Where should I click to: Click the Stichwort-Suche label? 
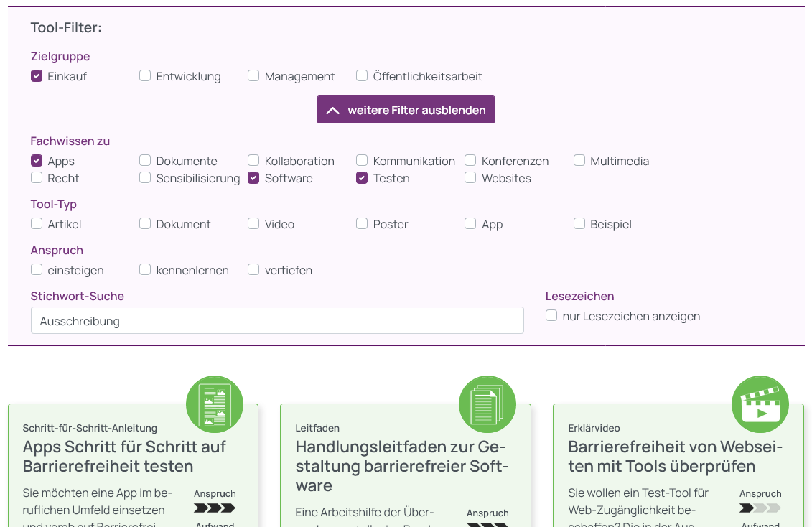click(77, 296)
